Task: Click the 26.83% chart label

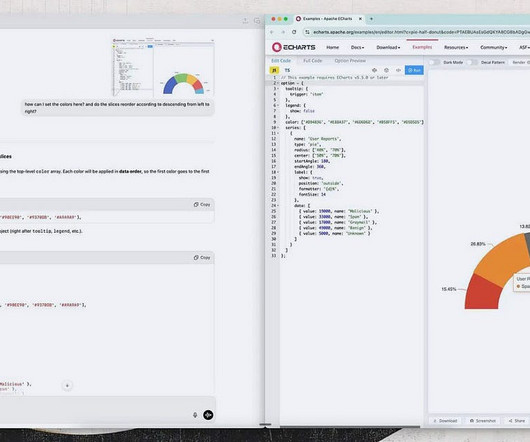Action: [x=478, y=244]
